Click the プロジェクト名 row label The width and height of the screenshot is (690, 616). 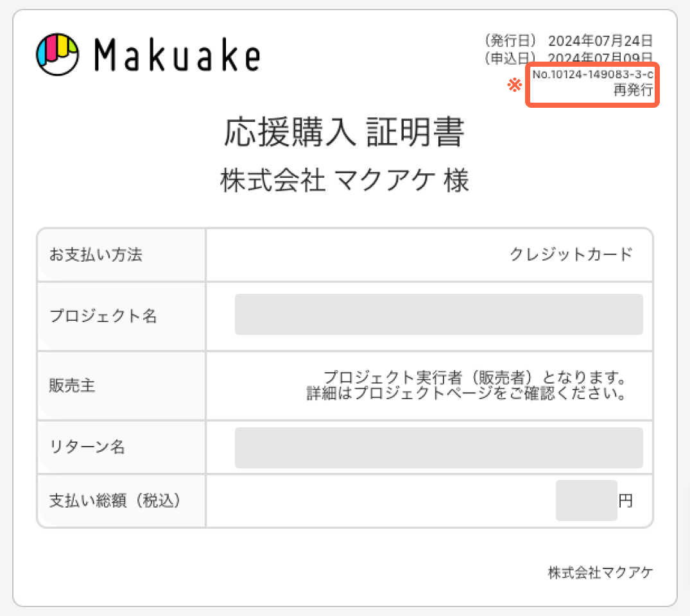point(103,316)
